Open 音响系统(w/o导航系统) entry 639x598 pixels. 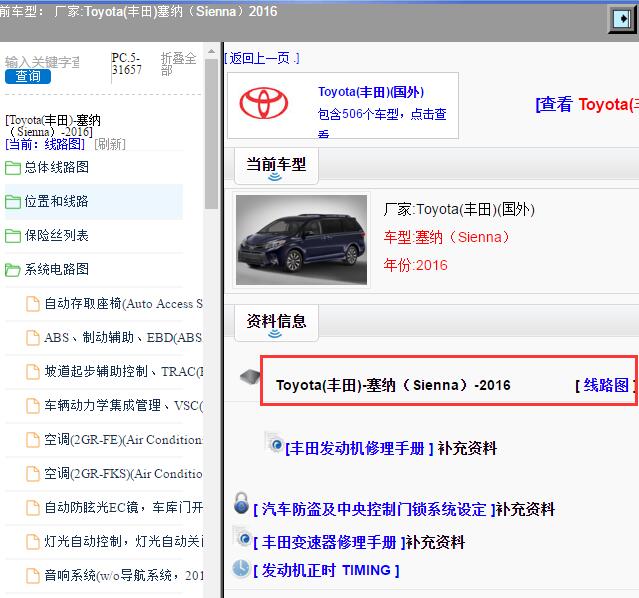tap(123, 576)
